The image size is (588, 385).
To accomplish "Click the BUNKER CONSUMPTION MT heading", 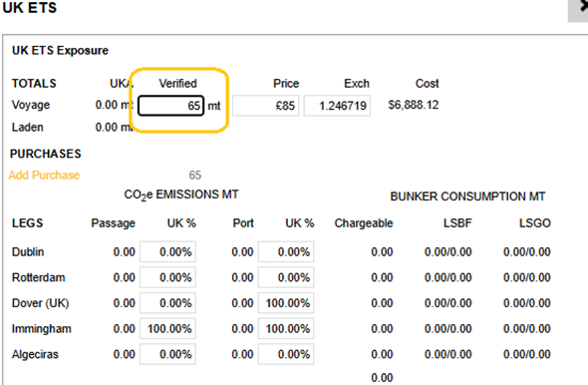I will tap(467, 196).
